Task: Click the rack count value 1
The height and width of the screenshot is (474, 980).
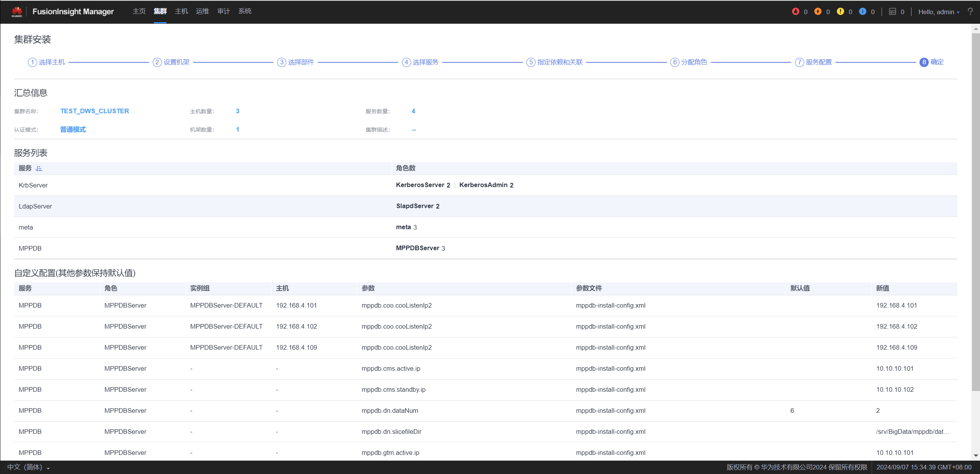Action: click(x=237, y=129)
